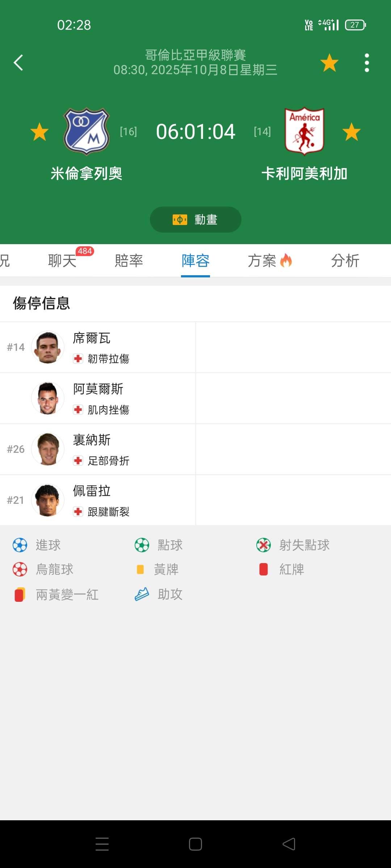
Task: Toggle favorite star beside 米倫拿列奧
Action: [x=39, y=132]
